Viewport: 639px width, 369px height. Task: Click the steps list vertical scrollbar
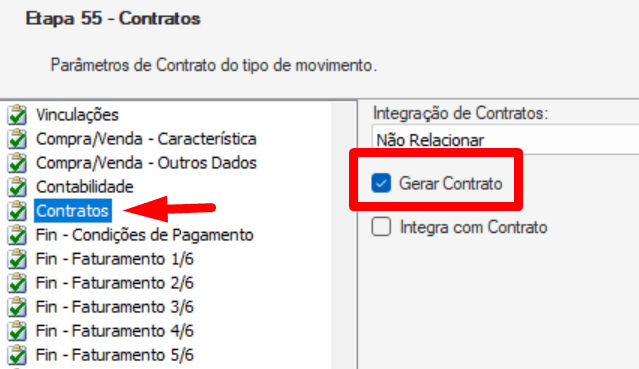coord(343,235)
